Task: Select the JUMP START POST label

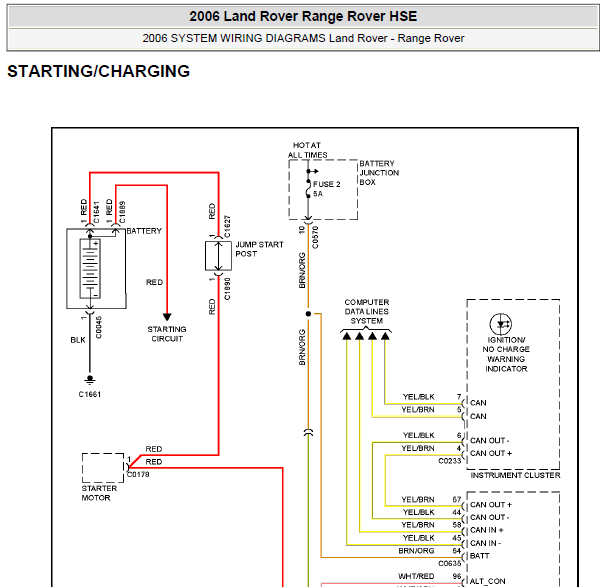Action: click(259, 249)
